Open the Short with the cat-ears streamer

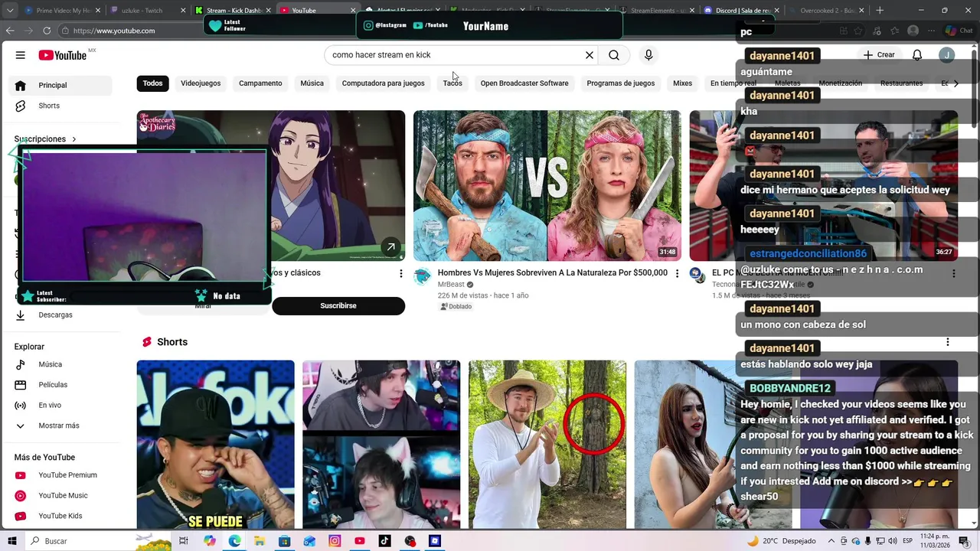click(381, 444)
